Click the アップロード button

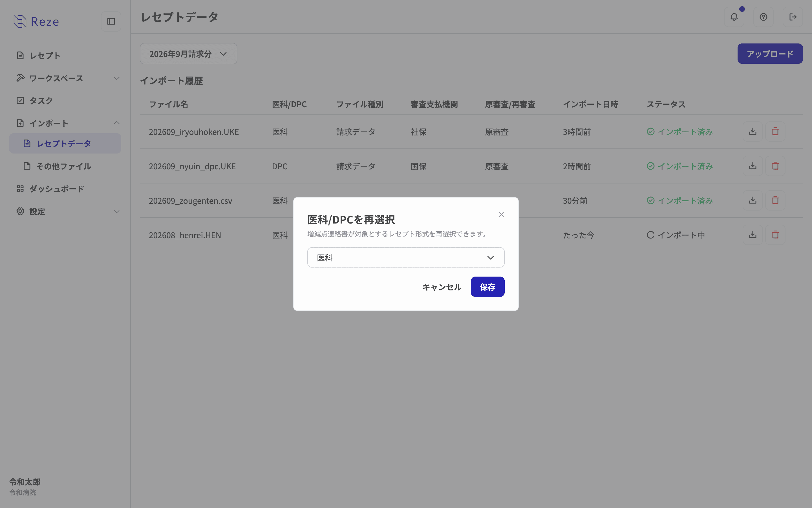coord(770,54)
